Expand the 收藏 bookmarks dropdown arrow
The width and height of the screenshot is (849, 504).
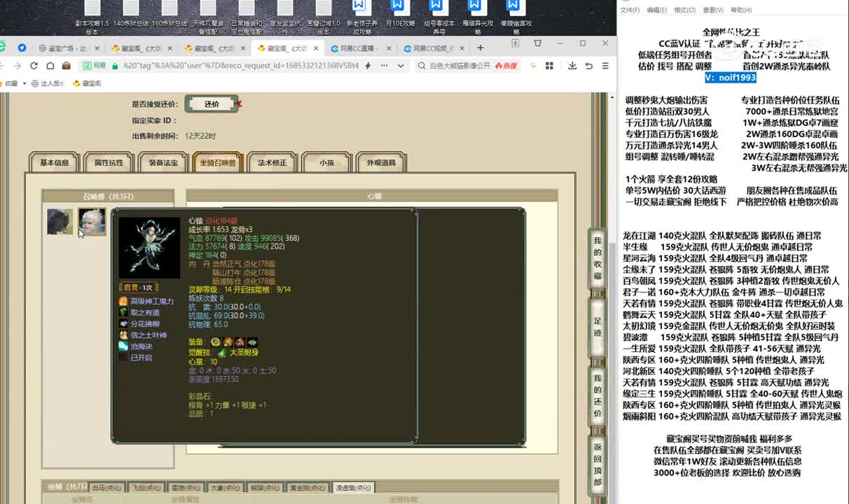(x=25, y=83)
